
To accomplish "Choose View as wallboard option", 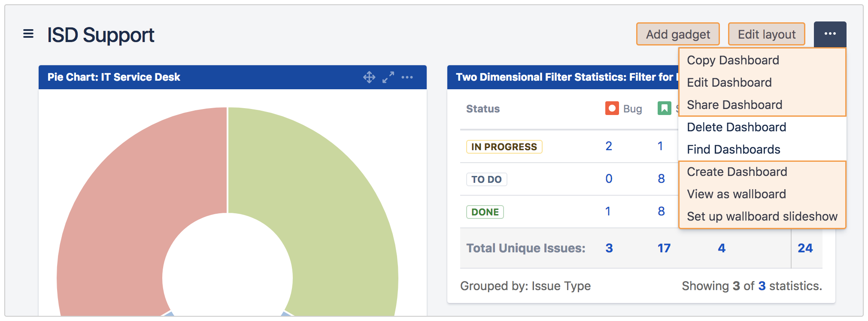I will click(736, 194).
